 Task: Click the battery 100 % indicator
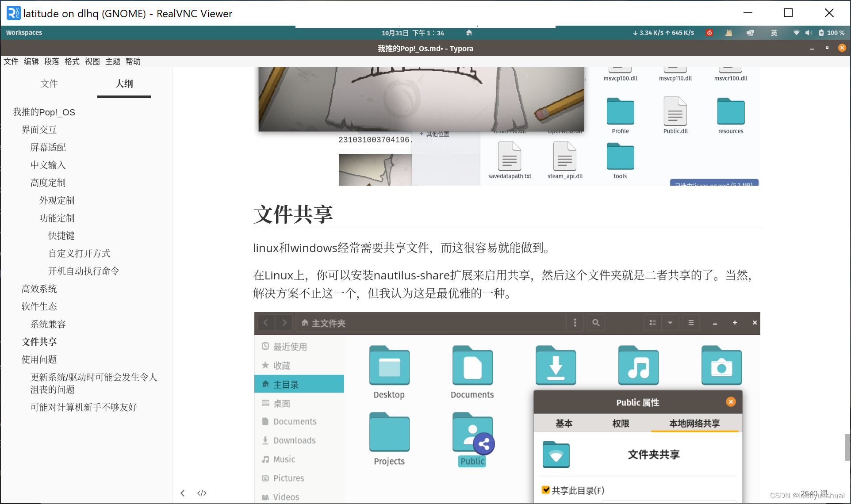click(x=832, y=33)
